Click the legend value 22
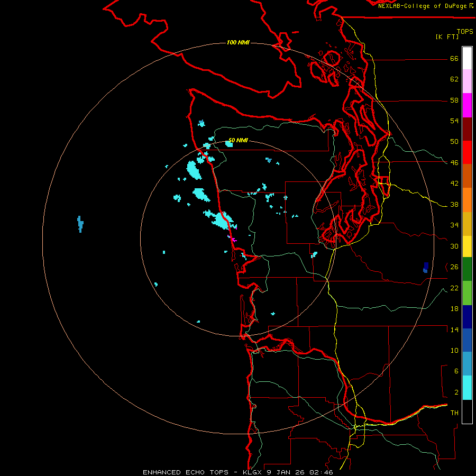Image resolution: width=476 pixels, height=476 pixels. pos(454,288)
